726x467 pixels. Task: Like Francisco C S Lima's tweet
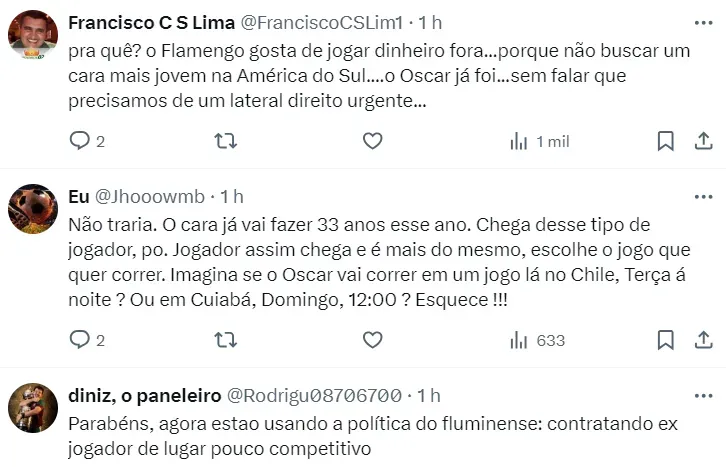point(372,141)
